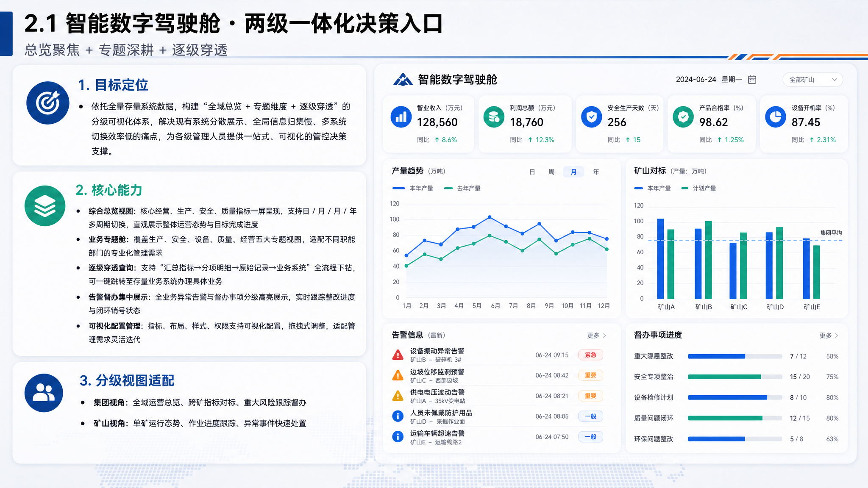Viewport: 868px width, 488px height.
Task: Click the date 2024-06-24
Action: tap(696, 80)
